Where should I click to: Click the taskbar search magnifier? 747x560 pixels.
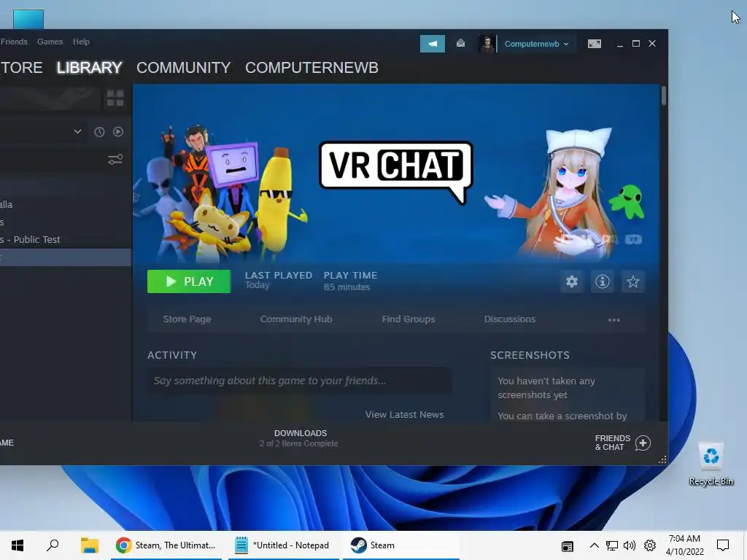(53, 545)
